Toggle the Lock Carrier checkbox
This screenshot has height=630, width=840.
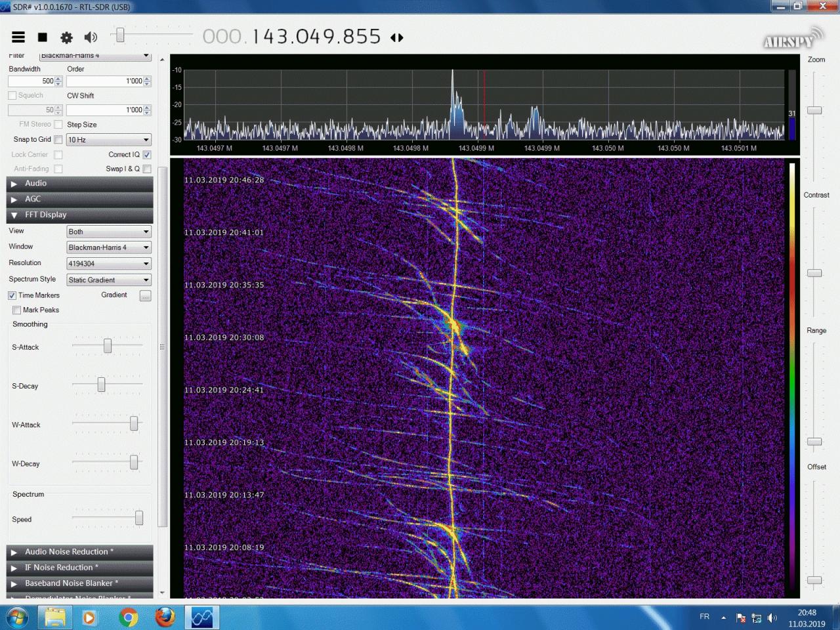[x=58, y=155]
